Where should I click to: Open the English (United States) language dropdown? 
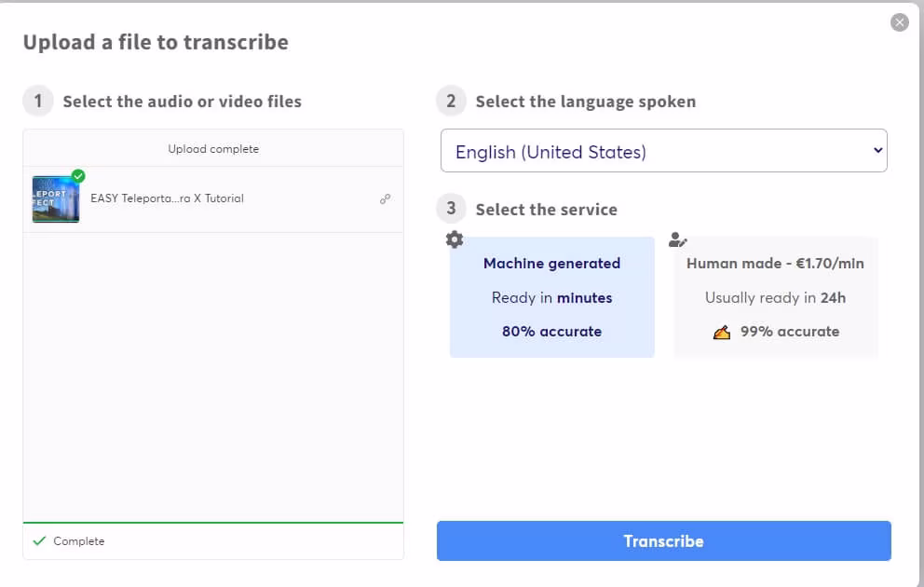[652, 151]
